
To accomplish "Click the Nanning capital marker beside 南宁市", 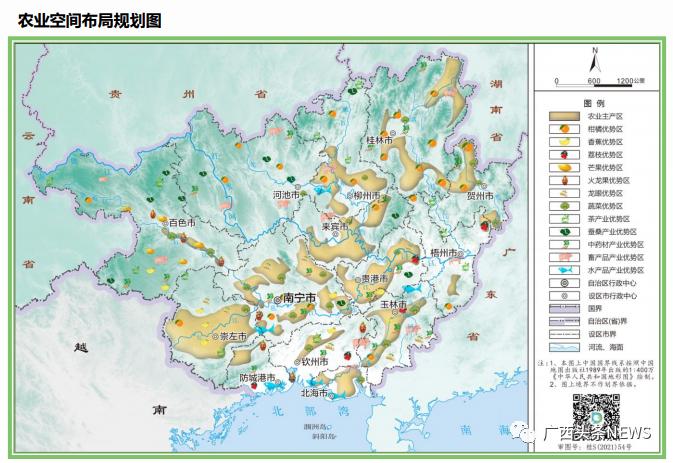I will click(278, 300).
